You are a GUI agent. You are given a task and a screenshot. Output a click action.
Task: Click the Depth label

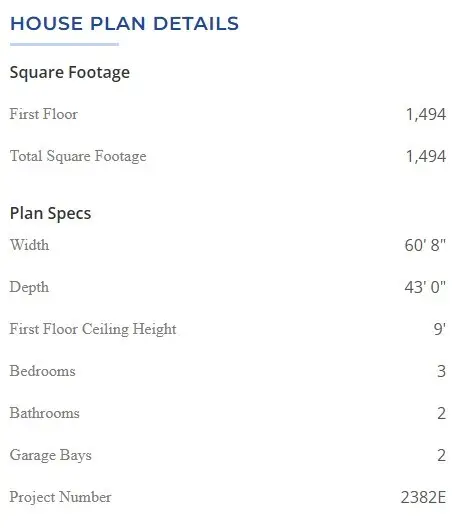click(29, 287)
